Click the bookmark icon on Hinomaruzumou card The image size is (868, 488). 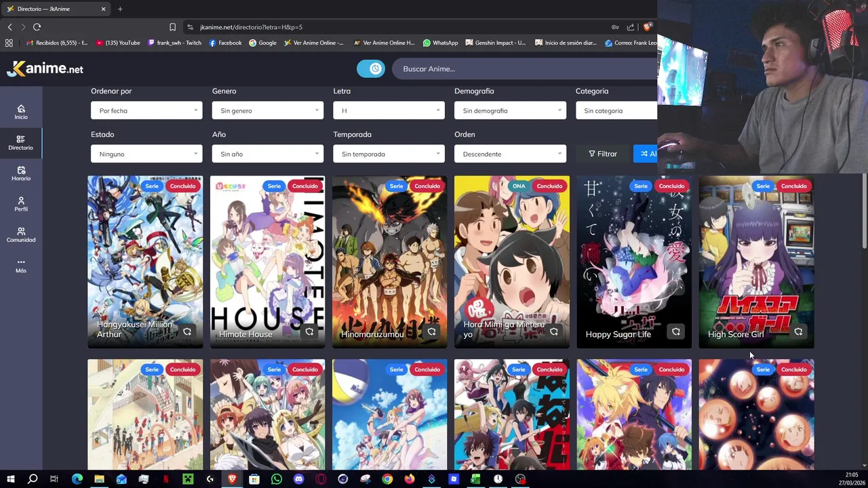click(431, 331)
